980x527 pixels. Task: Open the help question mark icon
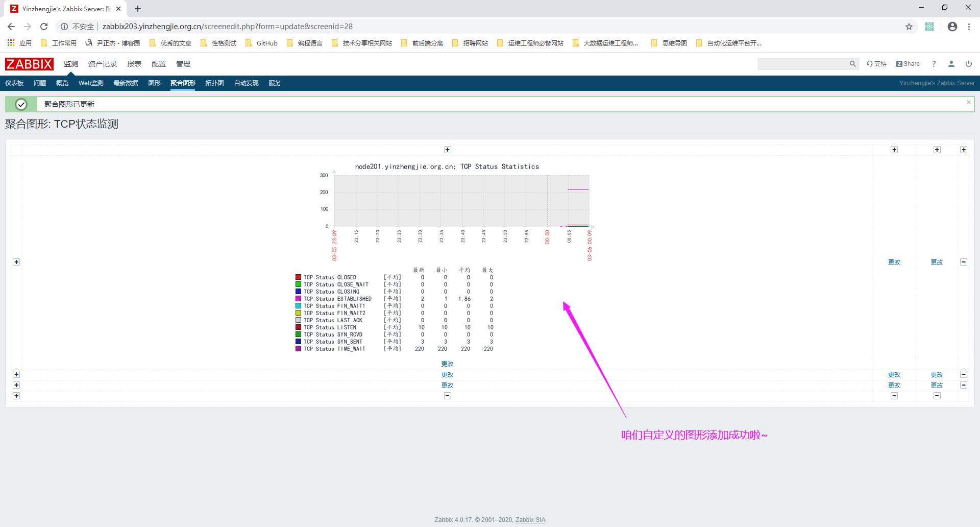934,64
